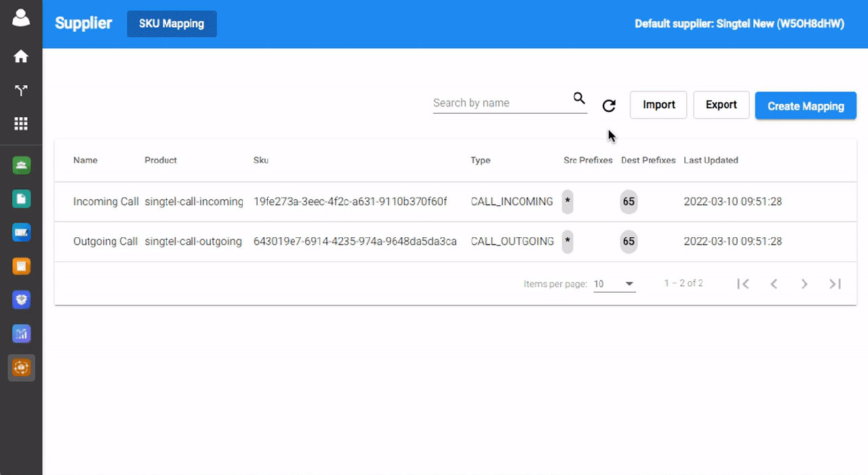Click the Supplier title in header

pos(83,23)
